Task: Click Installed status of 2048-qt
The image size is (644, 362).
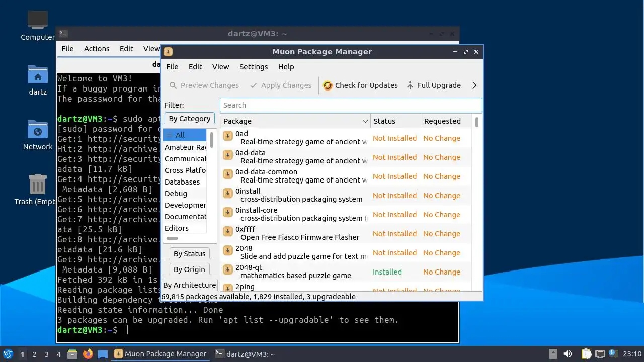Action: [387, 272]
